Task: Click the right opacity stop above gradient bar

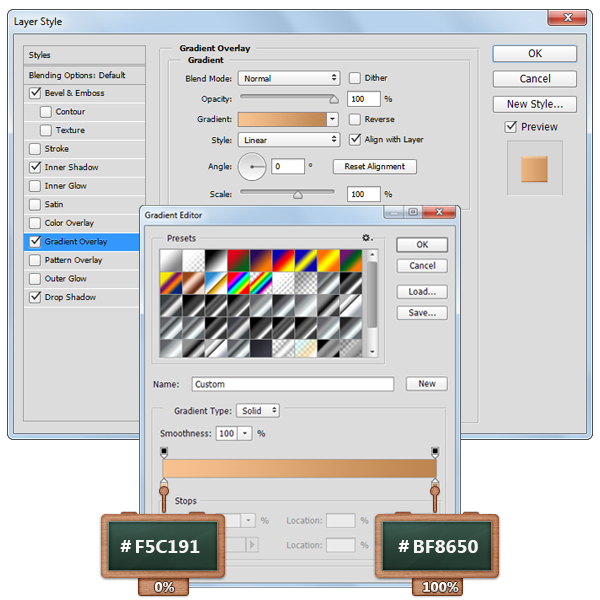Action: click(435, 452)
